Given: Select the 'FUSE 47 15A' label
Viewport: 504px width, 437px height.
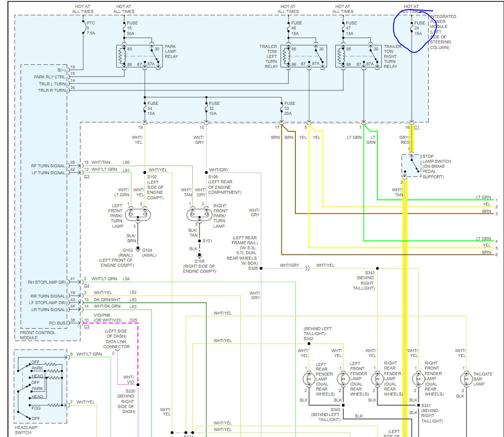Looking at the screenshot, I should (351, 28).
